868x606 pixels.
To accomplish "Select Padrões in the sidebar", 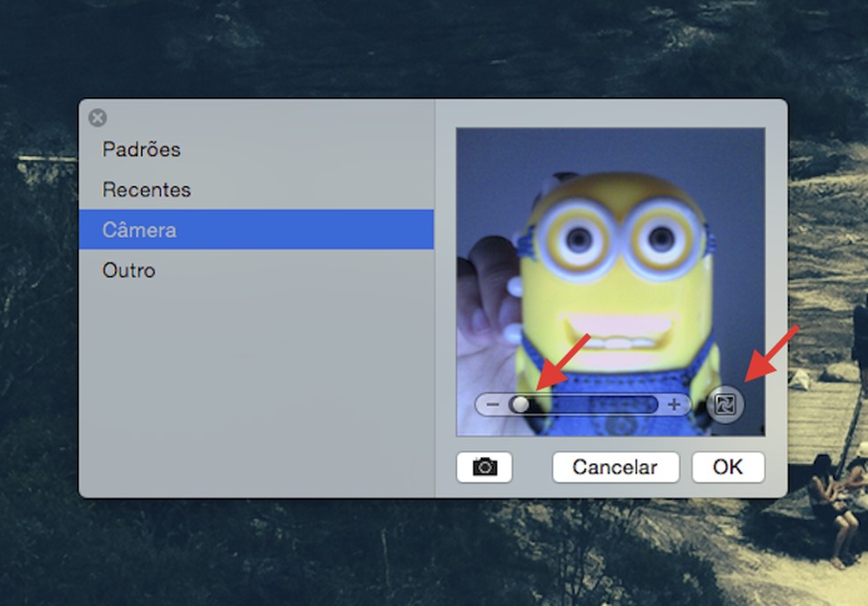I will 141,149.
